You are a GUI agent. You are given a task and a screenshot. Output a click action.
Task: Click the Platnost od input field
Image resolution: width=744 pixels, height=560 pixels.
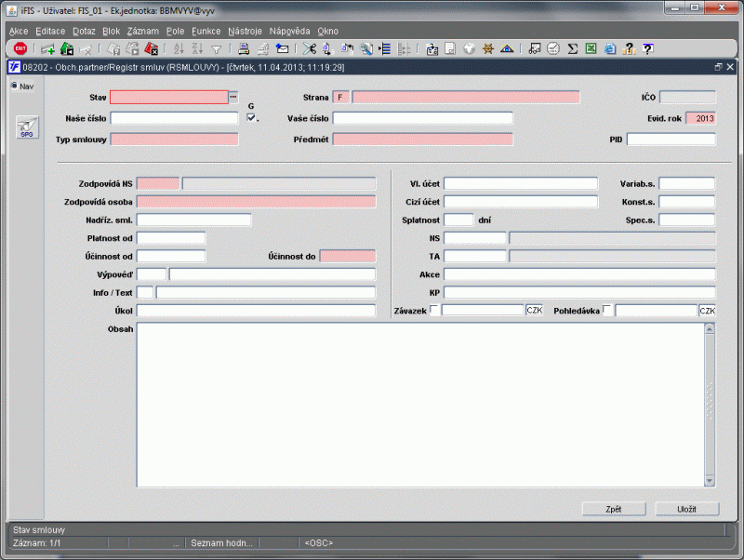pos(171,238)
